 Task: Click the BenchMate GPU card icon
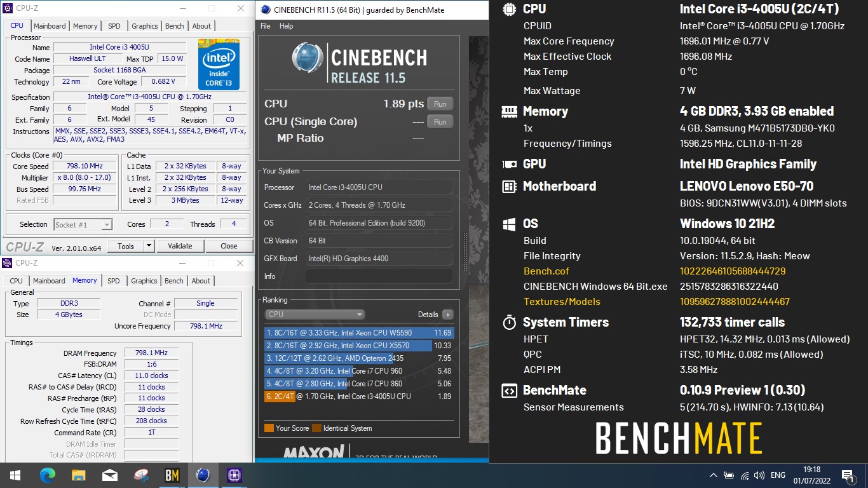pyautogui.click(x=509, y=164)
